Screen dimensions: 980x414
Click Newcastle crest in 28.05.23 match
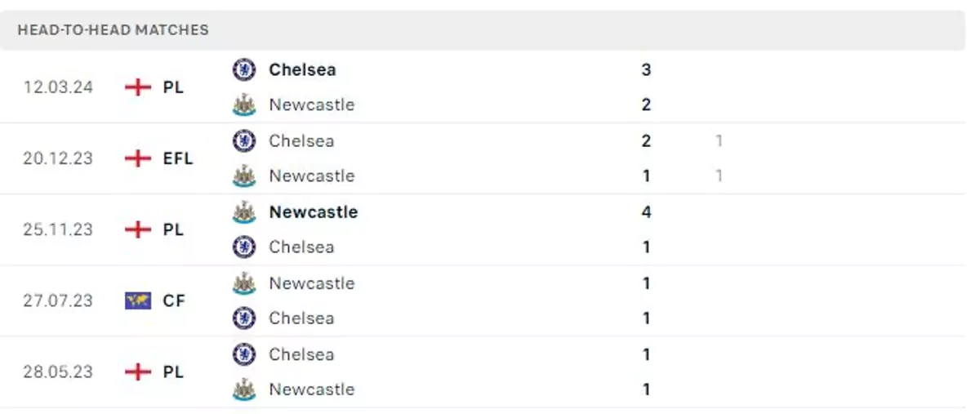pos(243,390)
